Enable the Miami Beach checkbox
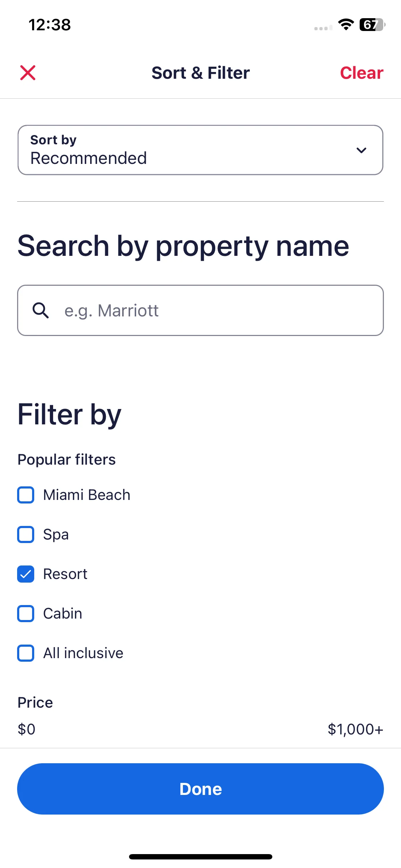 click(26, 495)
